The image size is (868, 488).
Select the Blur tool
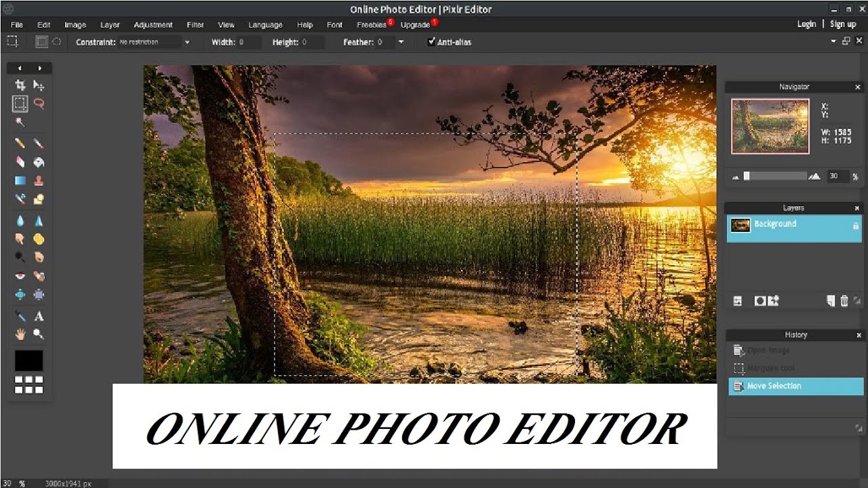pos(20,221)
